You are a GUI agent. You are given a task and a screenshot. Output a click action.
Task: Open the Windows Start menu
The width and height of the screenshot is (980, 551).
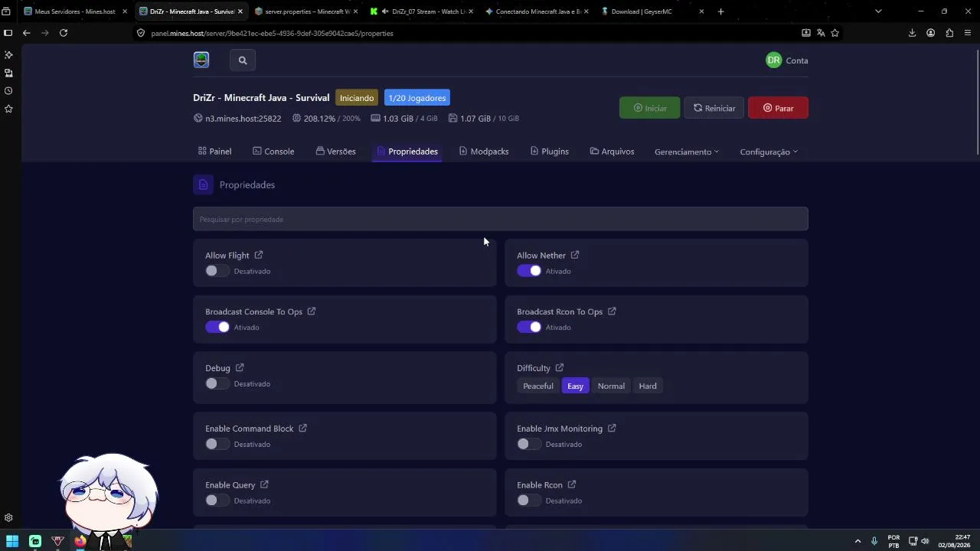12,541
